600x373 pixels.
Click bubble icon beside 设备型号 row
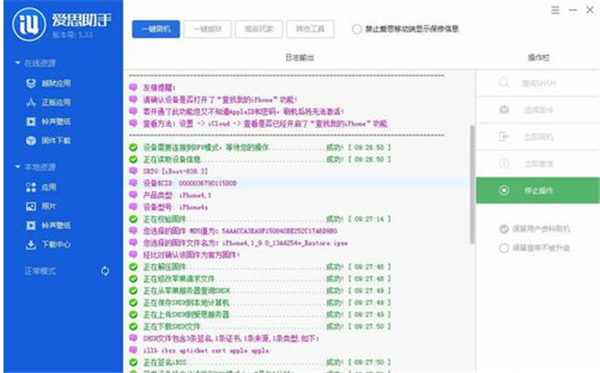coord(133,207)
